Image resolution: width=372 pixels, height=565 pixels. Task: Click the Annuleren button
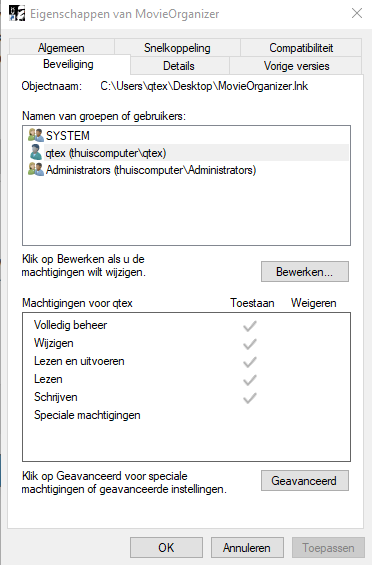point(247,548)
